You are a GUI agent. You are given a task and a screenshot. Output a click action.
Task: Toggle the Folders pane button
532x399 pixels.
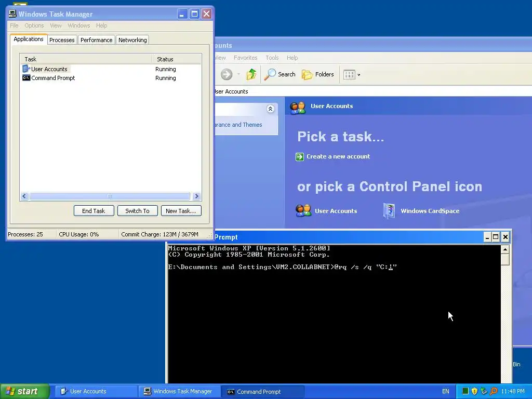318,74
